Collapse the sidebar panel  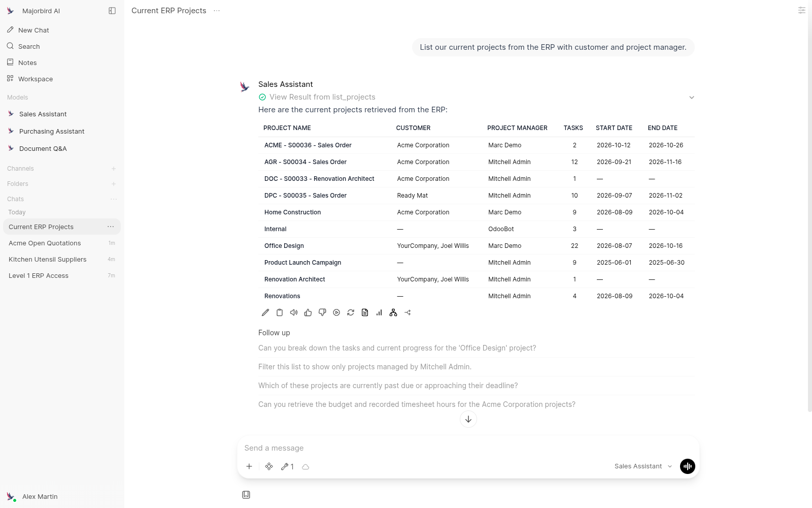[x=112, y=11]
